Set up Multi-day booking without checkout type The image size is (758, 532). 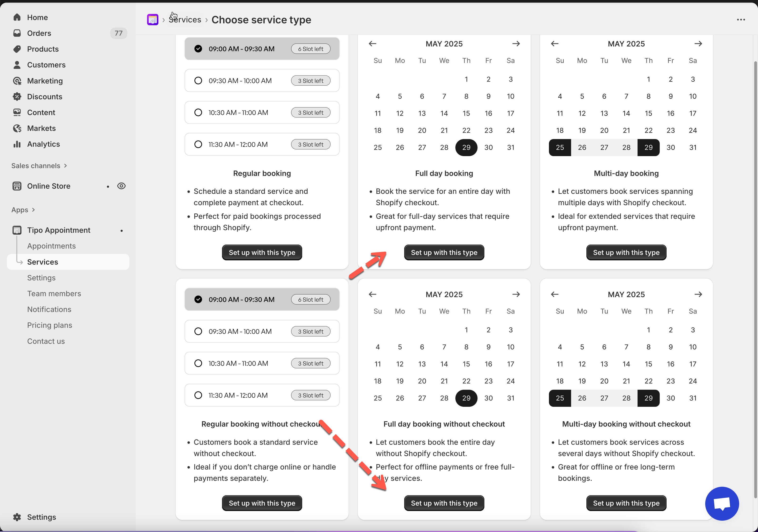[x=626, y=503]
